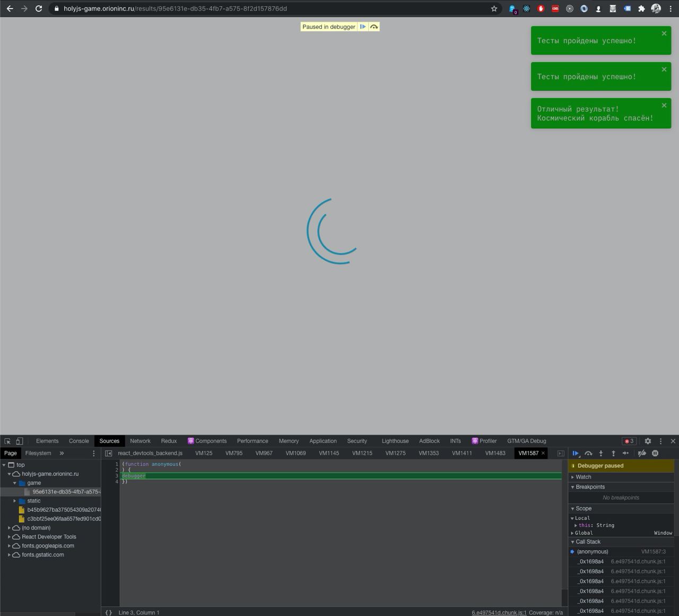The width and height of the screenshot is (679, 616).
Task: Dismiss the first 'Тесты пройдены успешно!' notification
Action: click(x=664, y=33)
